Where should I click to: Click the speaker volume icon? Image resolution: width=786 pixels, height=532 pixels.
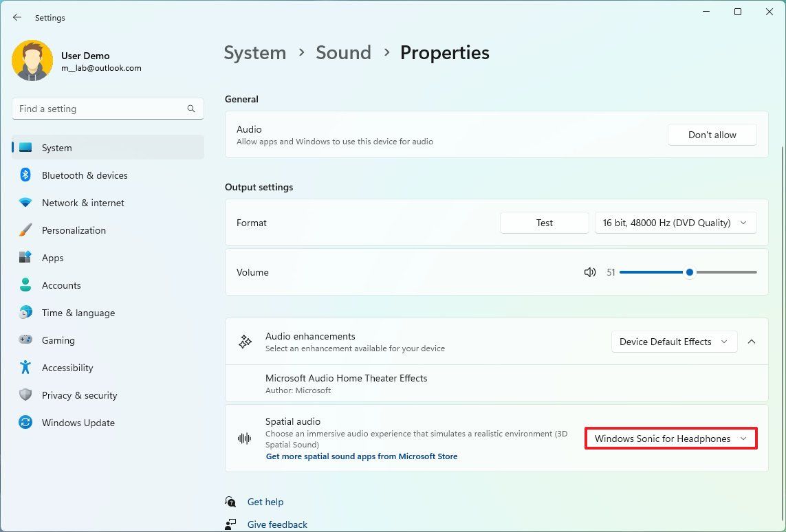(x=590, y=272)
